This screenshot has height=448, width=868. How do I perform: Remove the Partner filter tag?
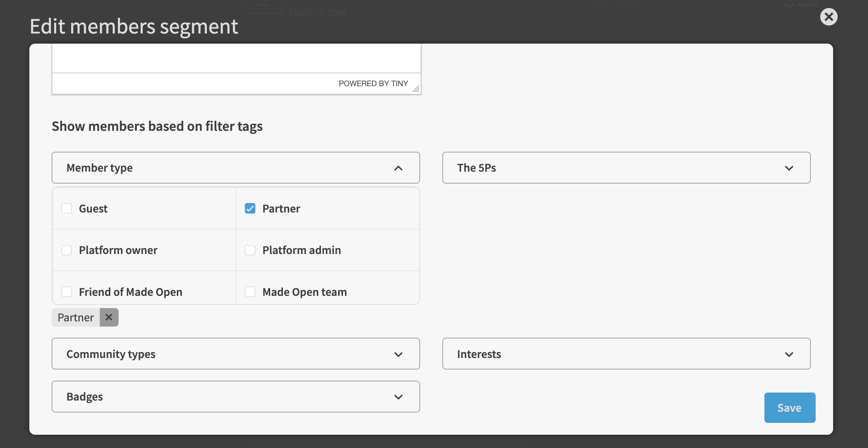pyautogui.click(x=108, y=317)
